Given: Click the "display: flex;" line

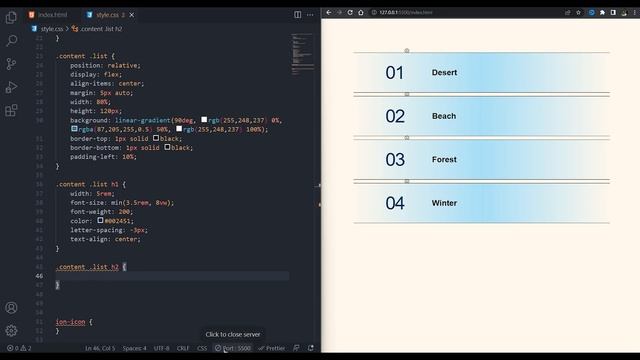Looking at the screenshot, I should point(96,75).
